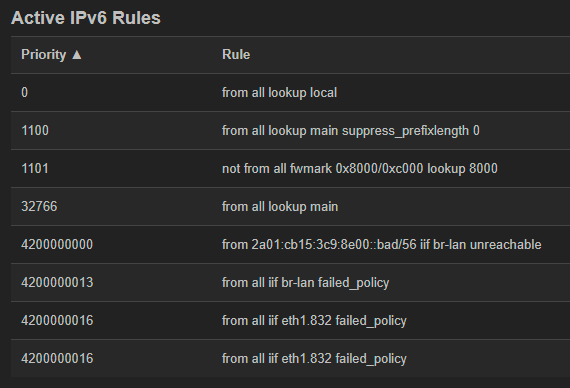Select the Active IPv6 Rules heading
This screenshot has width=570, height=388.
(x=86, y=18)
